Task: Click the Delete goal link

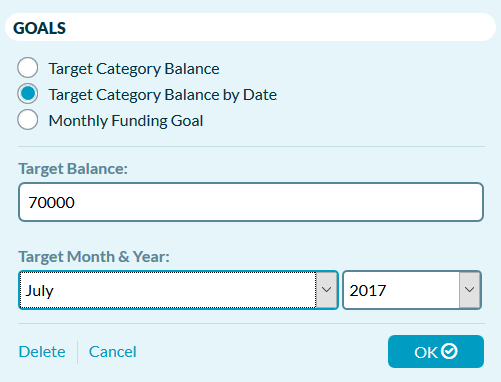Action: tap(42, 352)
